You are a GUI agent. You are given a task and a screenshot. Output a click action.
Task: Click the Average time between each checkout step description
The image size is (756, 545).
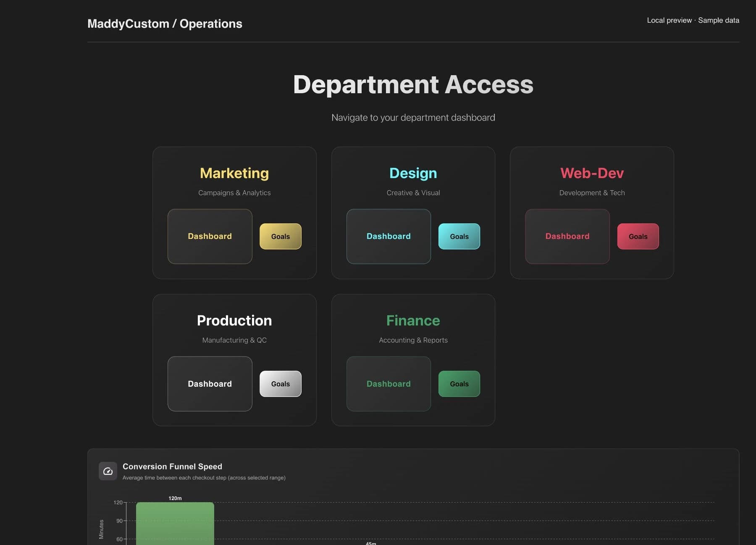[204, 478]
